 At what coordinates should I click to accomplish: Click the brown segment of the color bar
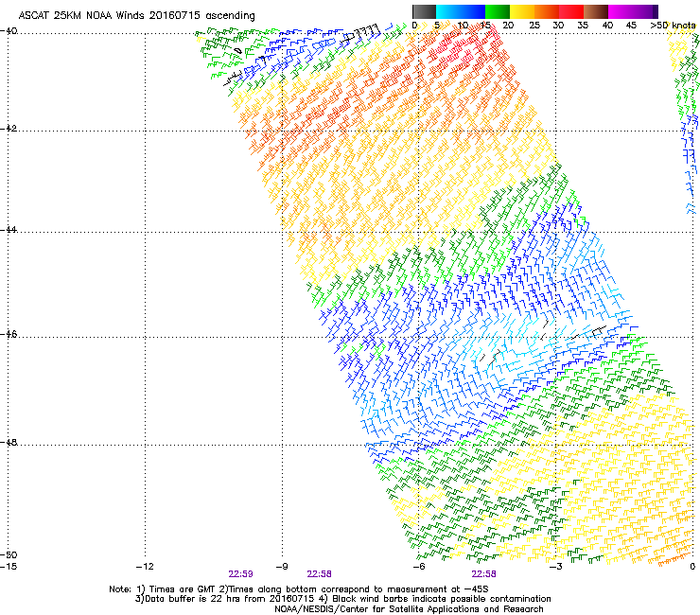(596, 11)
